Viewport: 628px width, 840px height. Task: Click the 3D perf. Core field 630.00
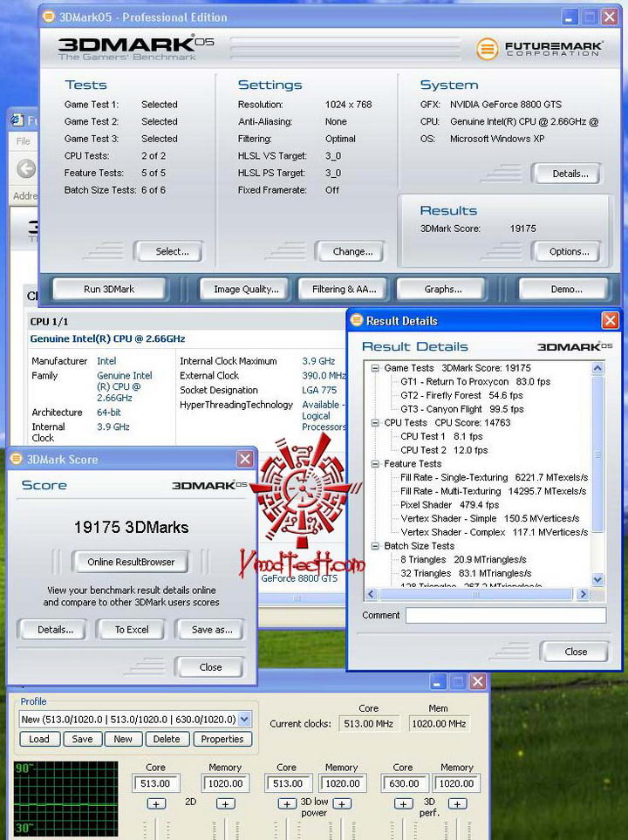[x=405, y=783]
